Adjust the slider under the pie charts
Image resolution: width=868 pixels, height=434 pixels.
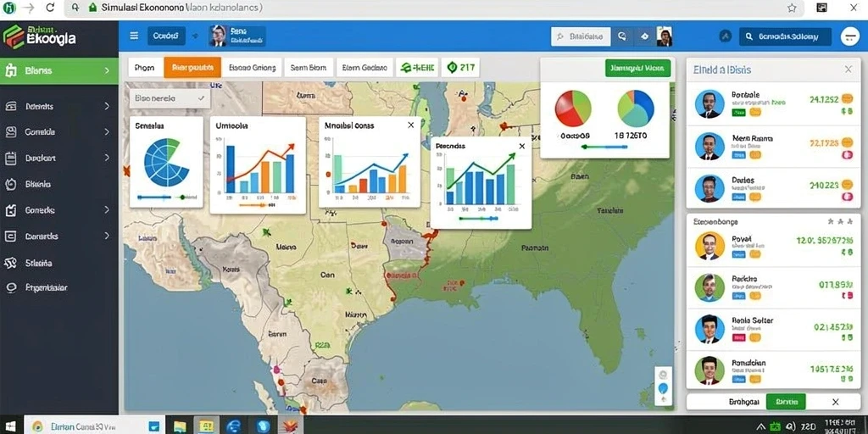(604, 147)
